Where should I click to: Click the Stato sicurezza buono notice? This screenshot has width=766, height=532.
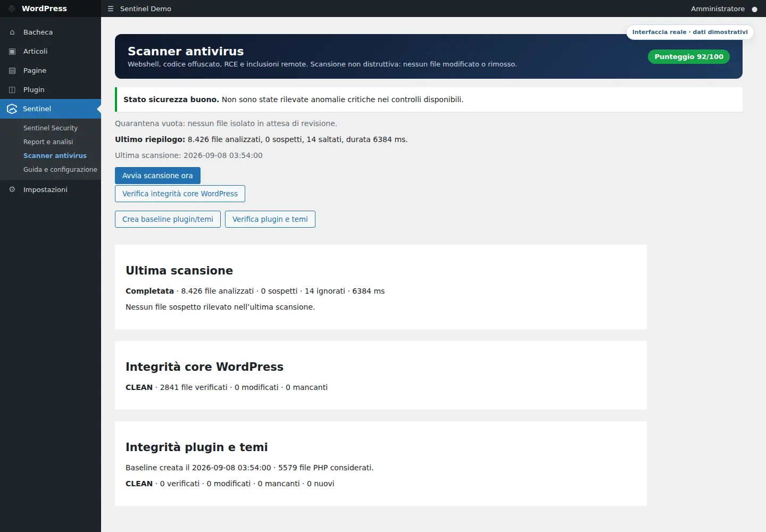(x=429, y=99)
